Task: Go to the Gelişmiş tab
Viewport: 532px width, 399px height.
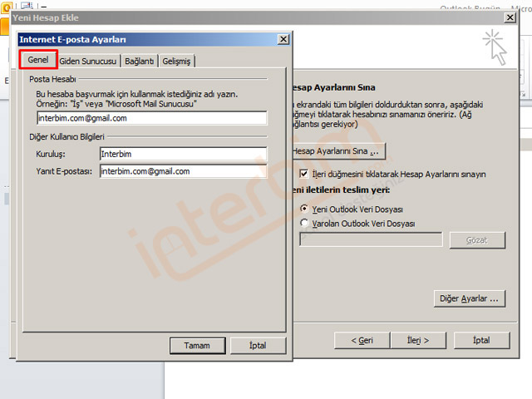Action: (177, 62)
